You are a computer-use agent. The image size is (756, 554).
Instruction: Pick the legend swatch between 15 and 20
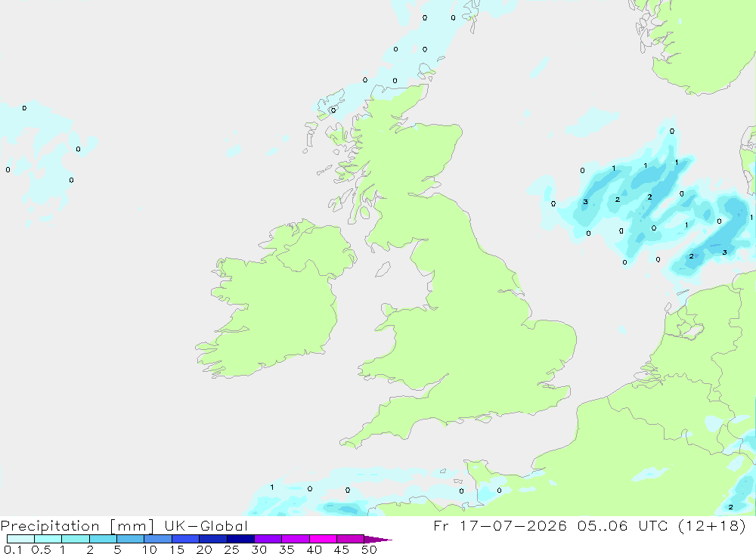[186, 539]
